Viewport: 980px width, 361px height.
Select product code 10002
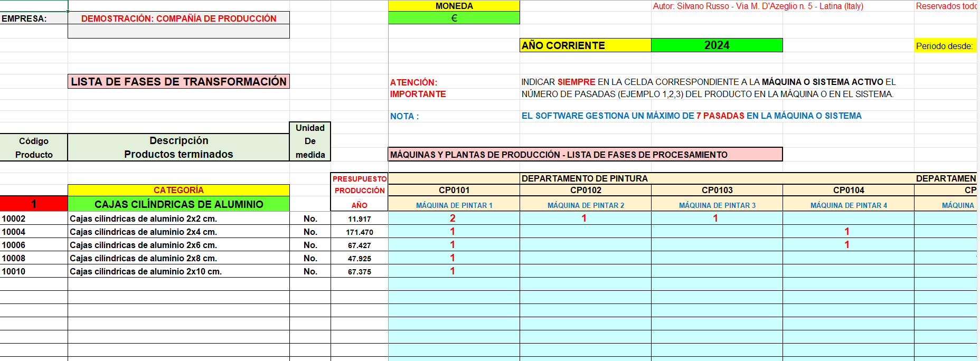tap(34, 218)
